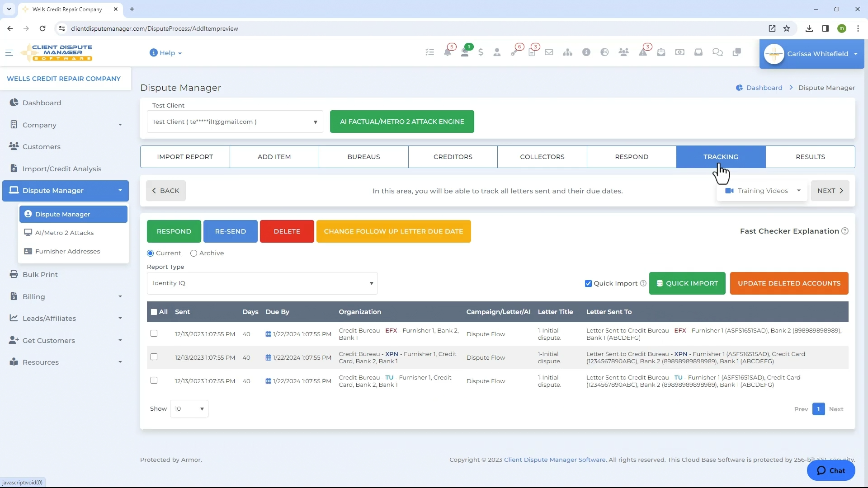Select the XPN credit bureau row checkbox
Image resolution: width=868 pixels, height=488 pixels.
coord(154,357)
